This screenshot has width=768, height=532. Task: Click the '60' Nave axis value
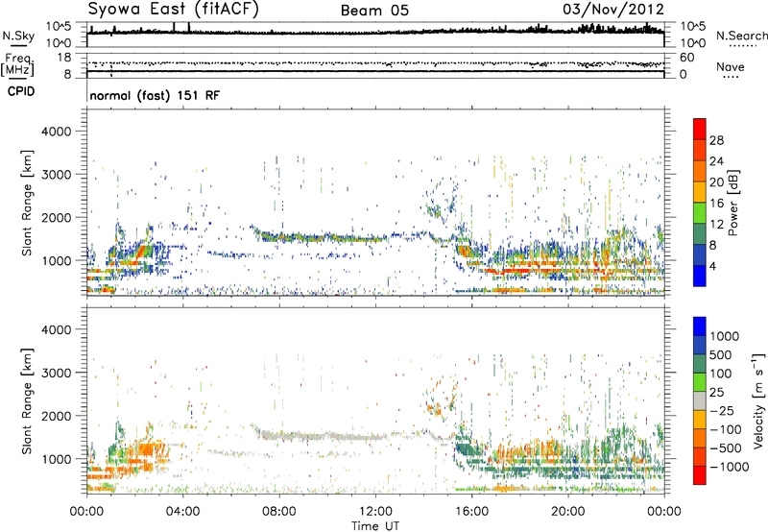point(686,58)
